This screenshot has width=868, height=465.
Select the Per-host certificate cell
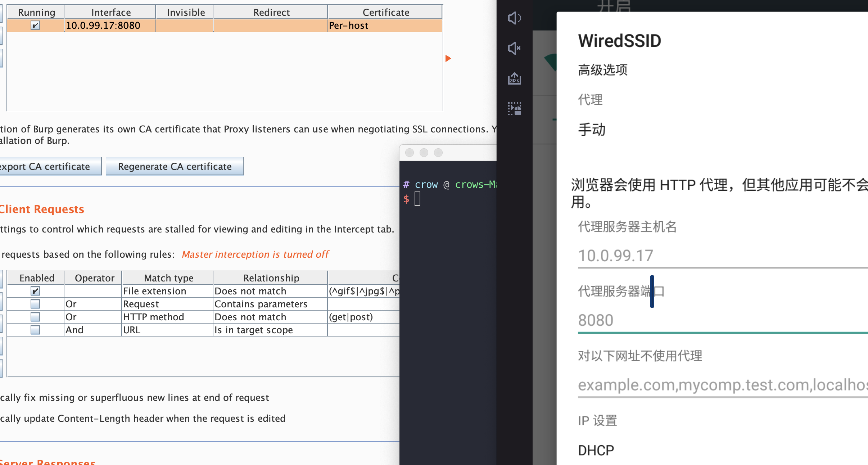coord(385,26)
